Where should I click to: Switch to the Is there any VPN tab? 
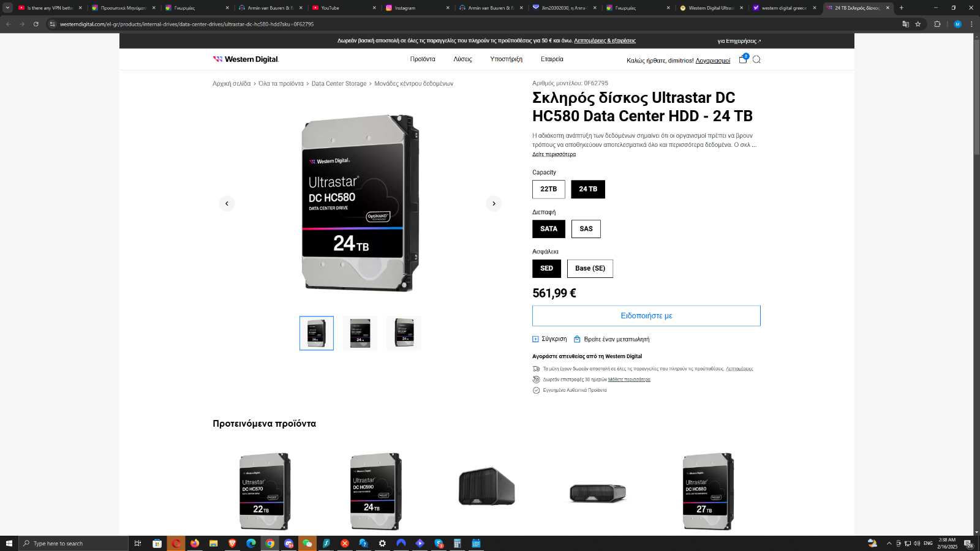tap(50, 8)
